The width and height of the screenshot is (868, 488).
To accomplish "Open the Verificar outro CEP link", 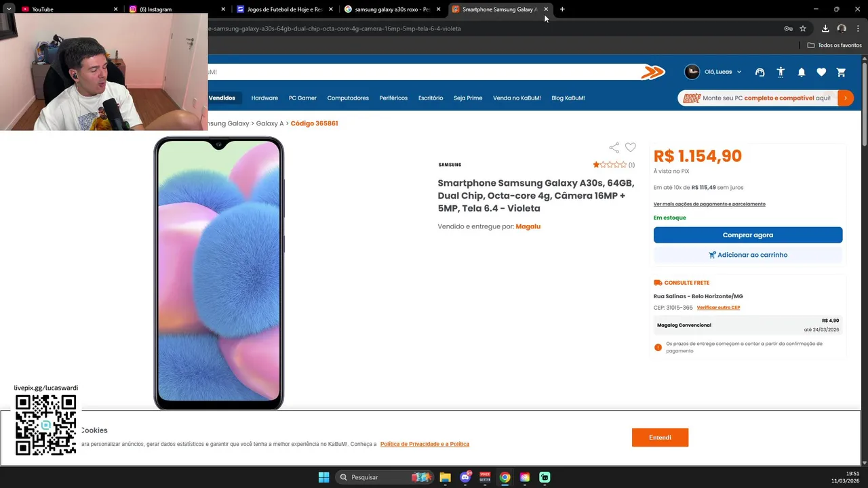I will tap(718, 308).
